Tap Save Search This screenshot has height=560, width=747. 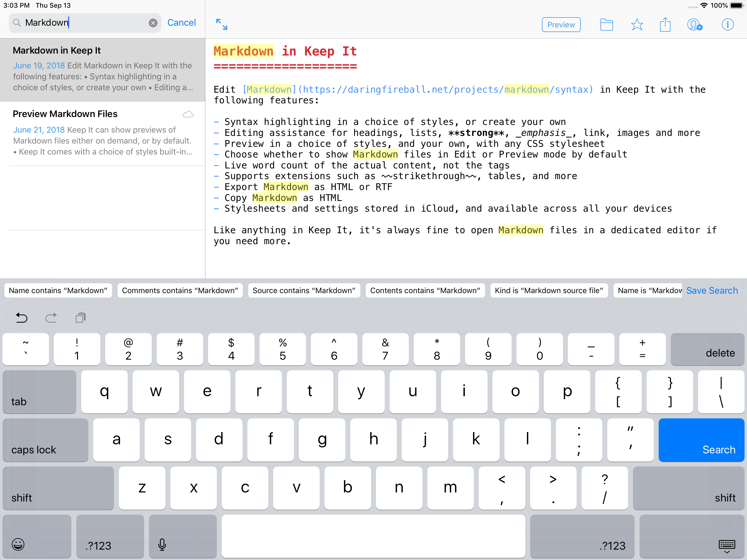712,290
